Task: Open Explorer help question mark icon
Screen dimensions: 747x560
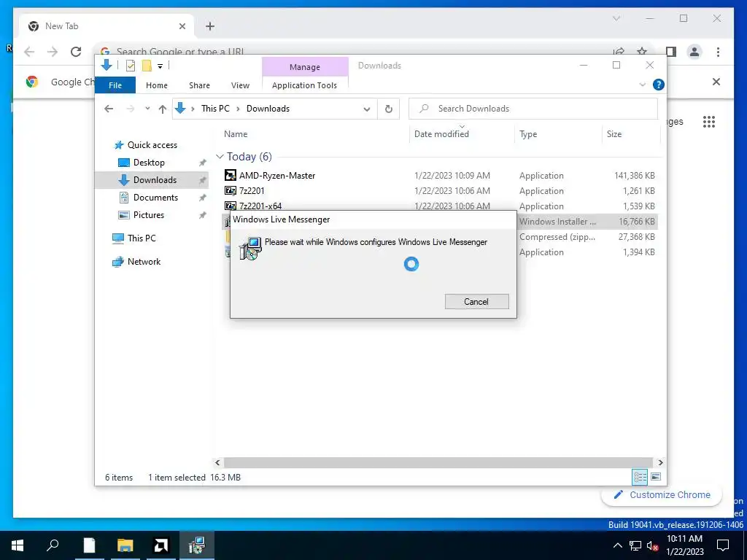Action: 659,85
